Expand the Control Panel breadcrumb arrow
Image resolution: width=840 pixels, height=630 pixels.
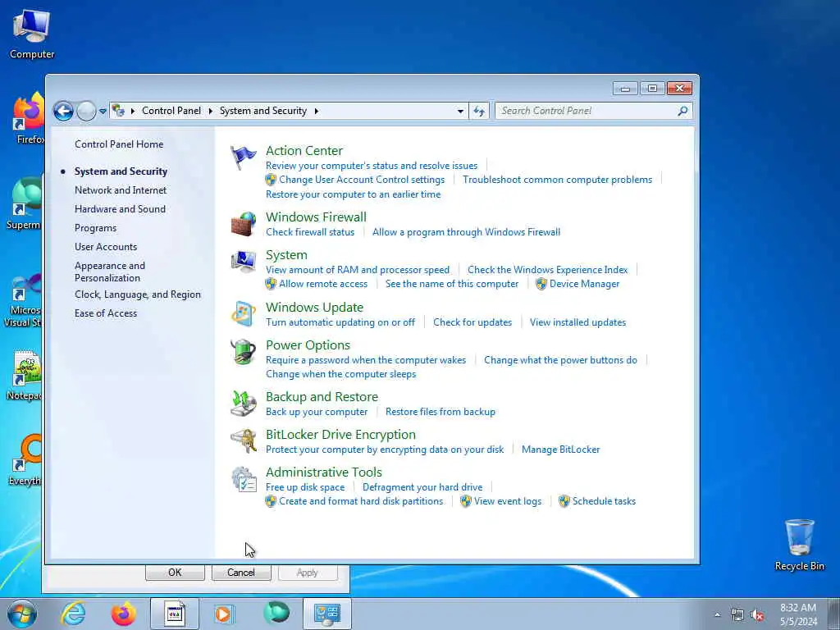click(x=210, y=111)
